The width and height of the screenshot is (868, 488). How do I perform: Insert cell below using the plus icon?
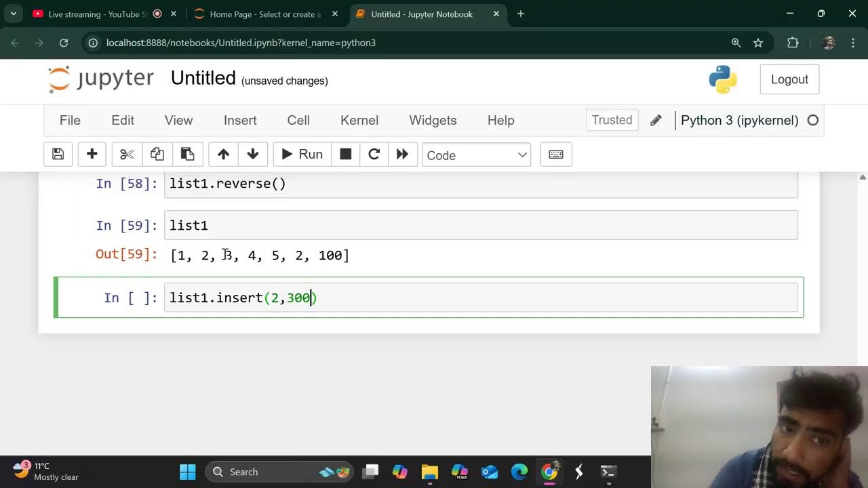[x=92, y=155]
